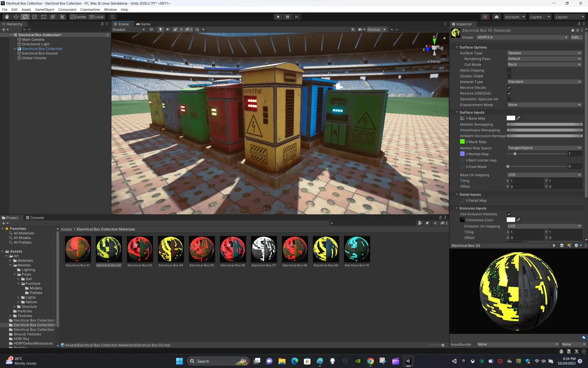
Task: Enable Geometric Specular AA checkbox
Action: click(x=509, y=99)
